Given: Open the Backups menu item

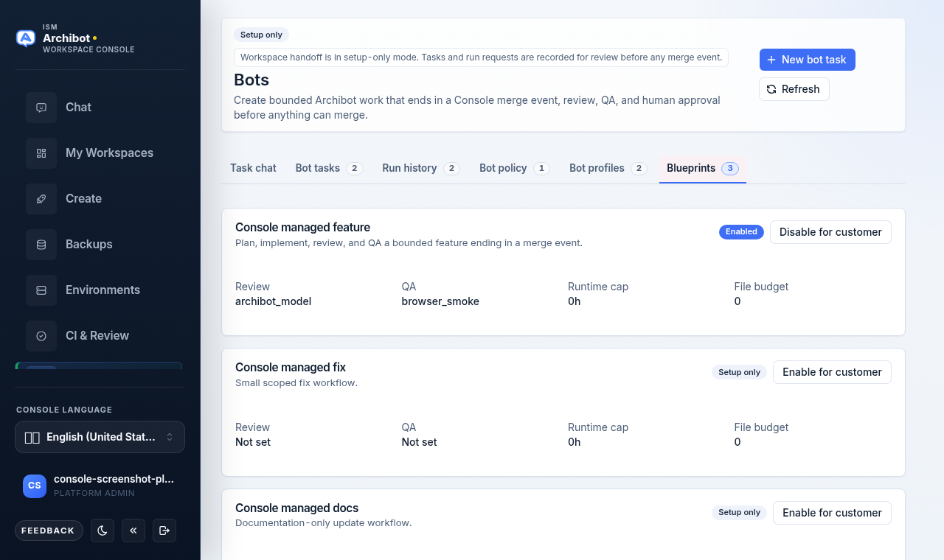Looking at the screenshot, I should [100, 245].
